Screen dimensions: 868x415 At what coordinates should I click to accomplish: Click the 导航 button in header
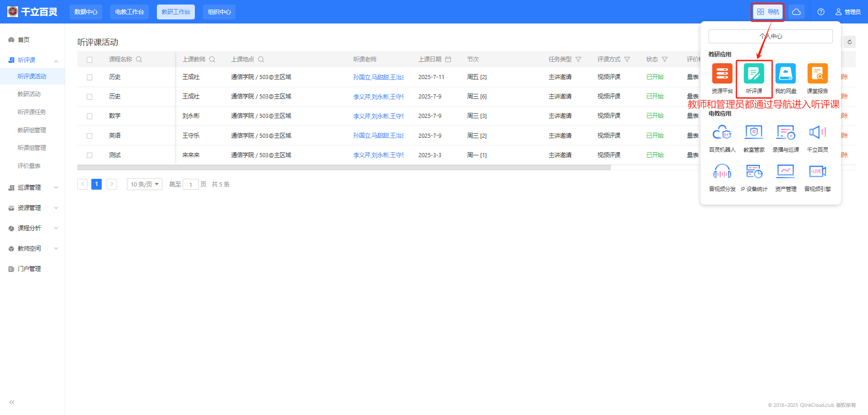pyautogui.click(x=768, y=12)
